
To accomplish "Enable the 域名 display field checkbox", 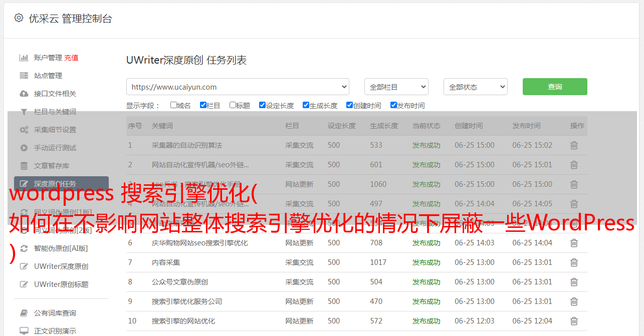I will coord(173,105).
